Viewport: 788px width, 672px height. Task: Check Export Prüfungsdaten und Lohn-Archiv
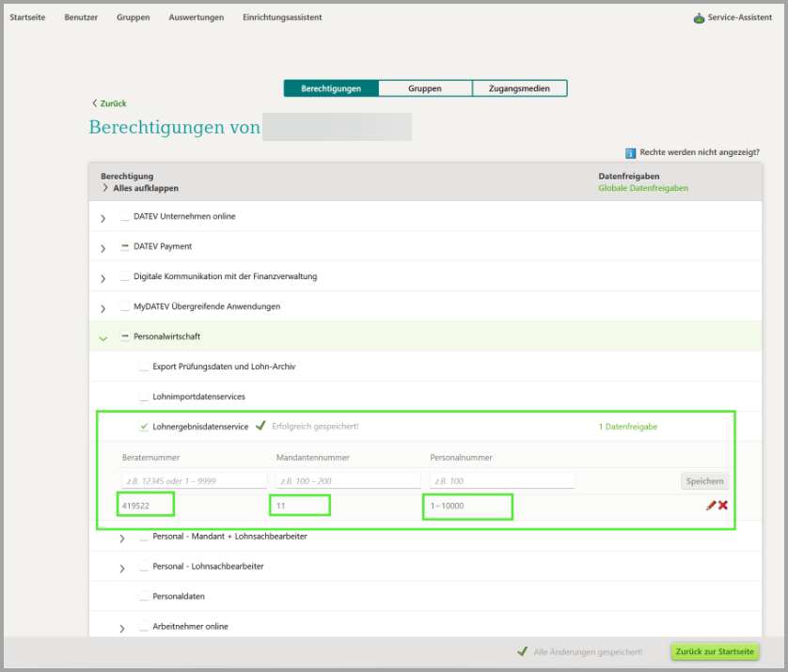point(144,367)
